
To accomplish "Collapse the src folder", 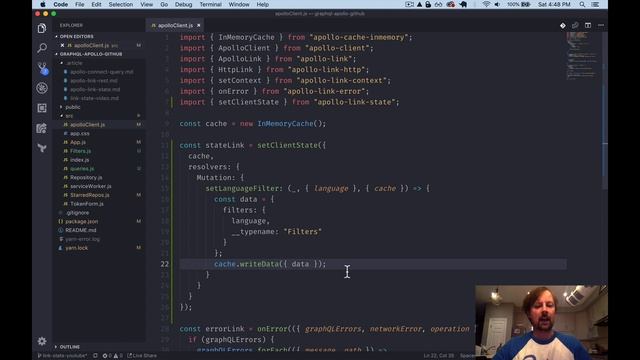I will click(69, 116).
